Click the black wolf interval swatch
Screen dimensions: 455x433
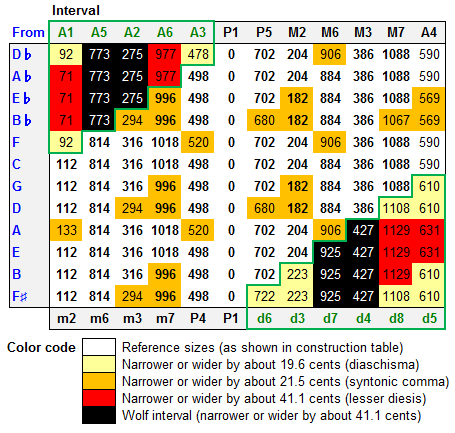pos(99,415)
